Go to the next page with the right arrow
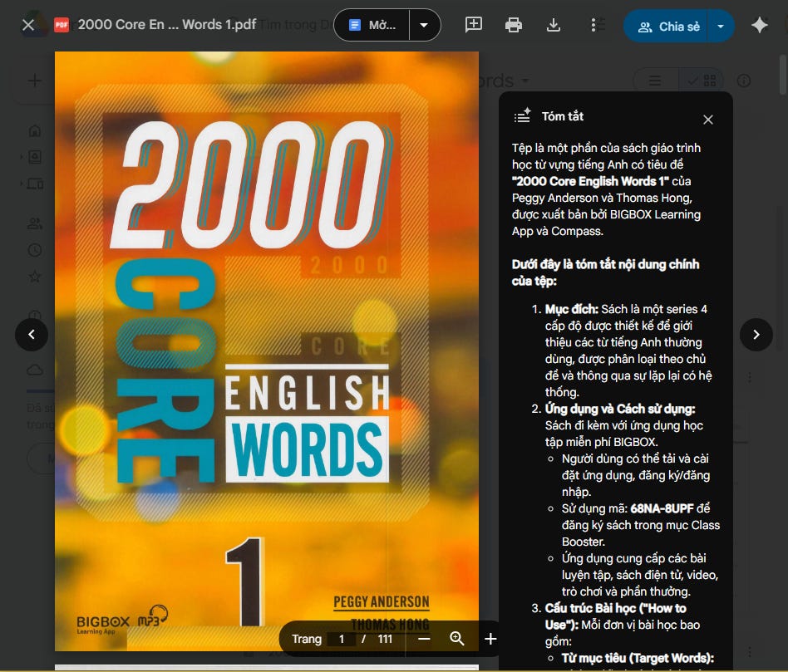Screen dimensions: 788x672 [x=756, y=335]
